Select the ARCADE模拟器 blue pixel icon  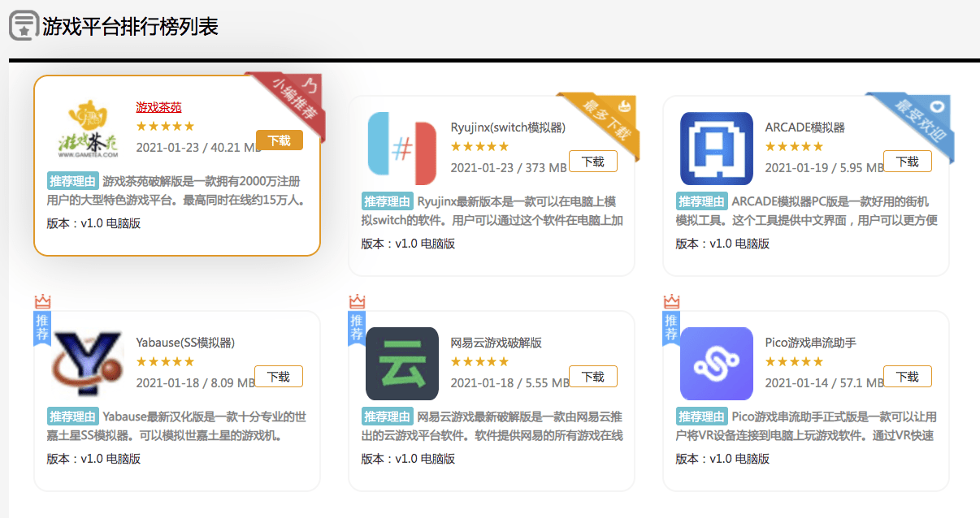(x=717, y=149)
